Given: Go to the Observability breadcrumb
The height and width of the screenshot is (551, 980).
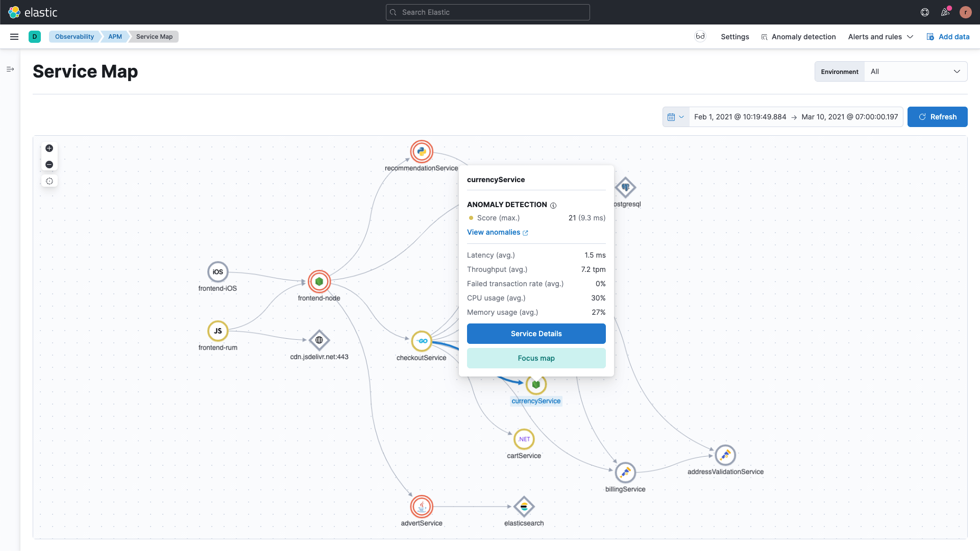Looking at the screenshot, I should 75,37.
